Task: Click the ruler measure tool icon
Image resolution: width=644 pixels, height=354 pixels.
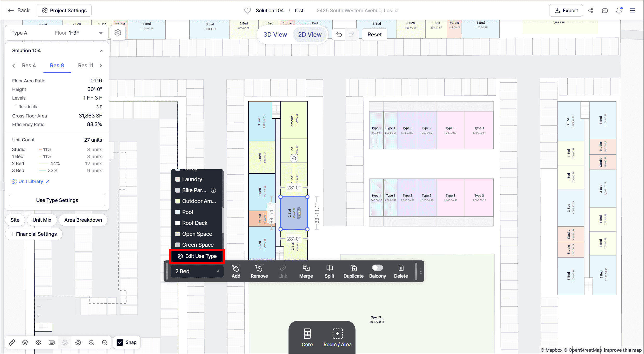Action: (12, 343)
